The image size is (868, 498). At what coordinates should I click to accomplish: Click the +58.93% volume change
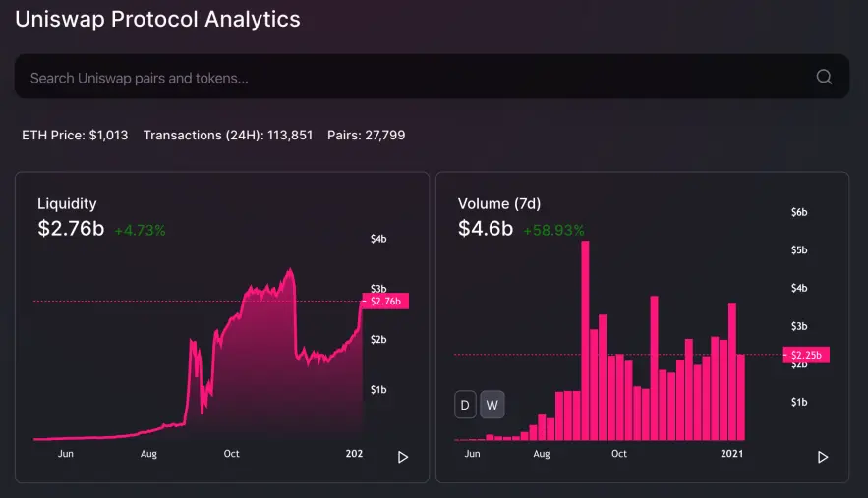[553, 230]
